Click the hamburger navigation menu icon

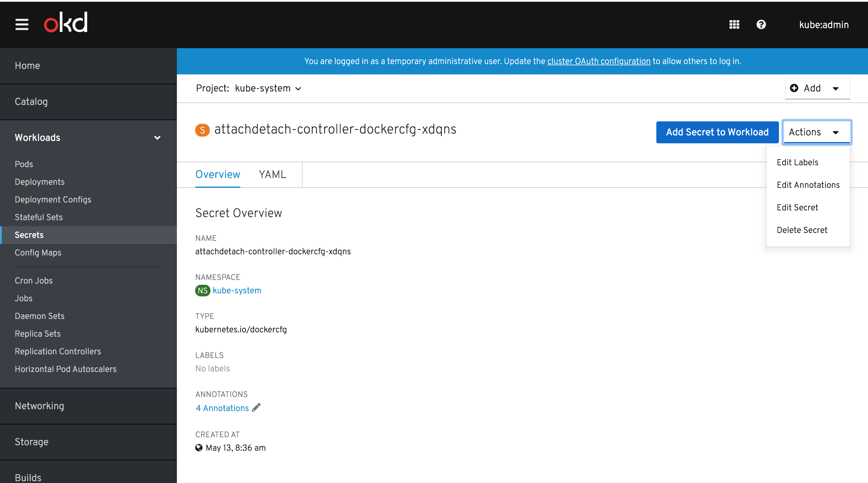tap(22, 25)
